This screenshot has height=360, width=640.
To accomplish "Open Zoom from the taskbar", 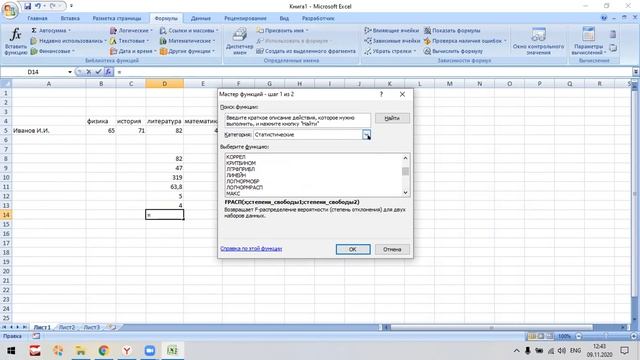I will coord(150,351).
